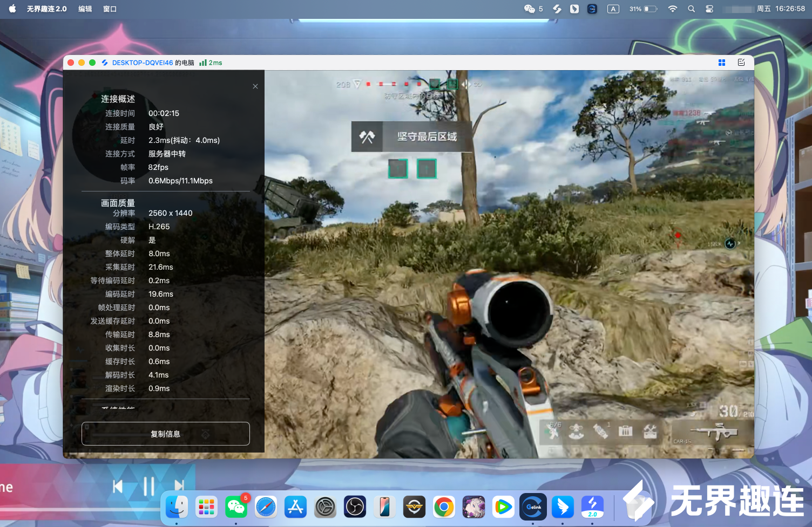This screenshot has width=812, height=527.
Task: Open the Apple menu
Action: click(12, 9)
